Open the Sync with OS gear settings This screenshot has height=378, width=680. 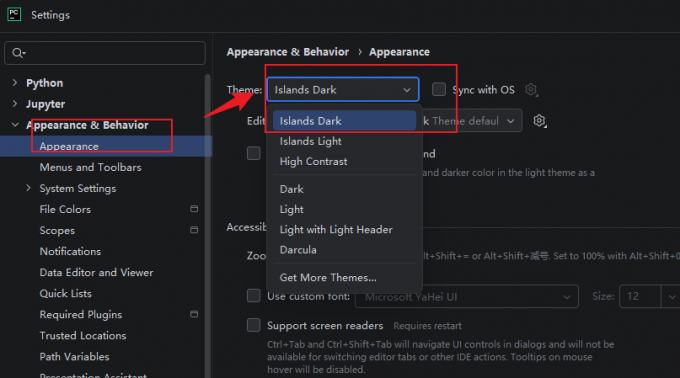point(531,90)
